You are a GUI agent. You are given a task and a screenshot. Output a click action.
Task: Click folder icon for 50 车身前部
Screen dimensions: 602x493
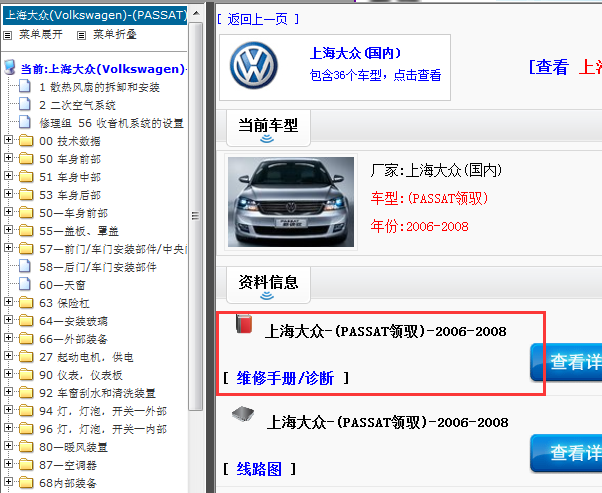point(26,159)
